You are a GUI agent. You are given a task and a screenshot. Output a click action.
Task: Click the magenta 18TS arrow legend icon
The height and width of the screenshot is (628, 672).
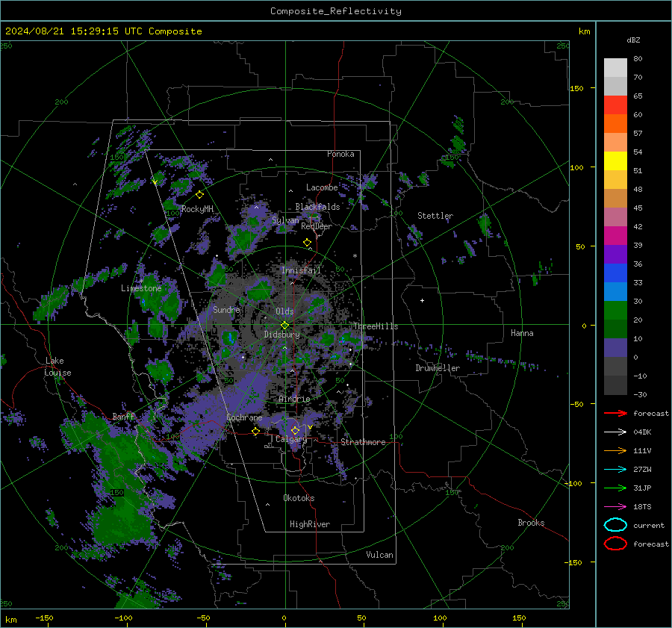tap(615, 507)
